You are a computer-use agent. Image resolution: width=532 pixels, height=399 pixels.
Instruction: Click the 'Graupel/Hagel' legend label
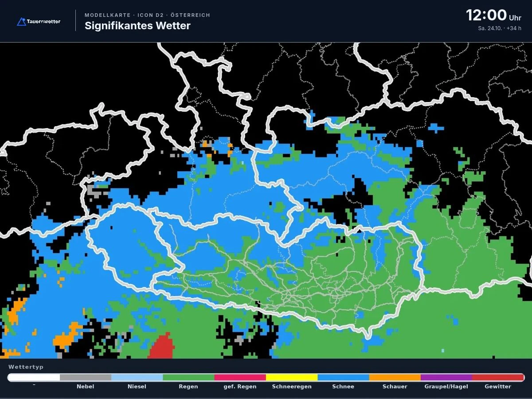(x=446, y=387)
